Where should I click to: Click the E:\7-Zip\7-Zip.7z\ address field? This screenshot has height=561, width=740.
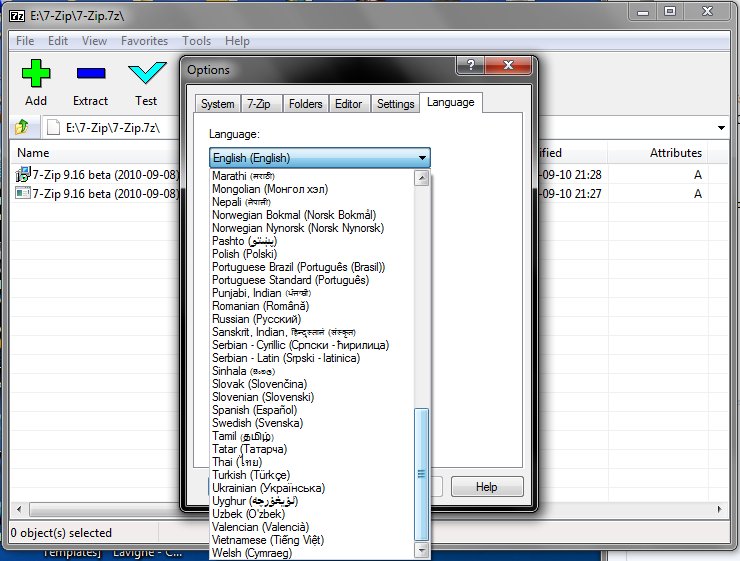[x=112, y=128]
